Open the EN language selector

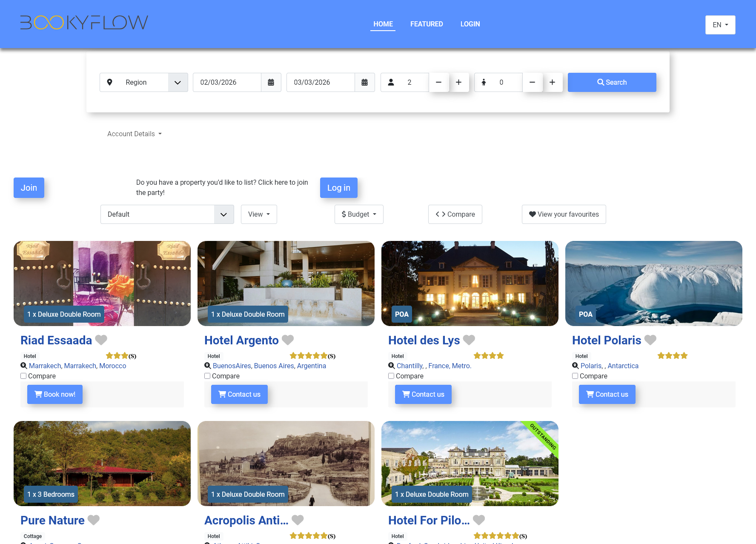720,25
